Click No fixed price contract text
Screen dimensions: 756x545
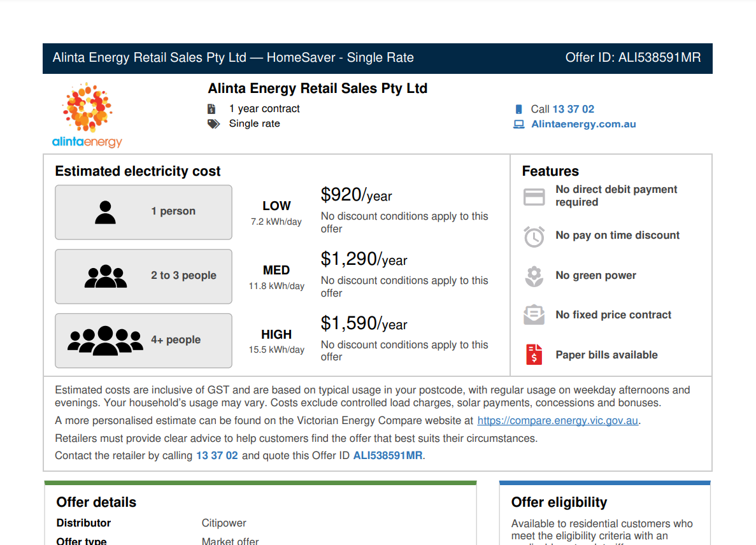(613, 315)
